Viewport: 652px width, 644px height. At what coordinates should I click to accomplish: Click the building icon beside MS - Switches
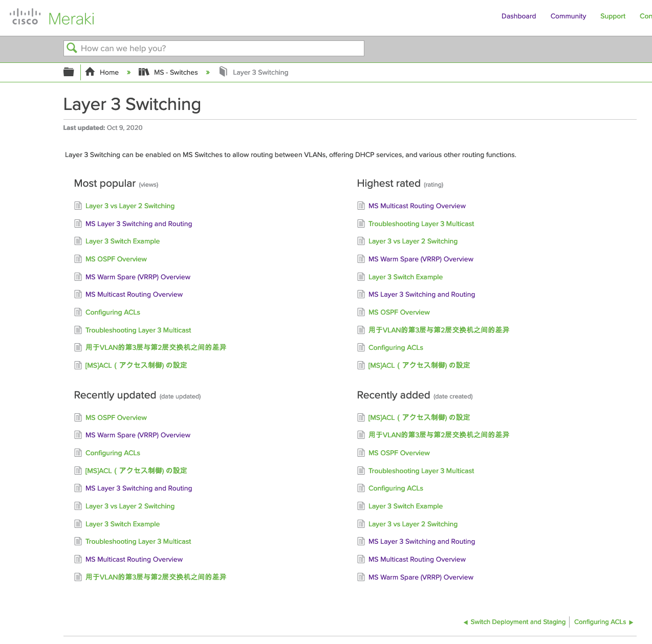click(x=144, y=72)
